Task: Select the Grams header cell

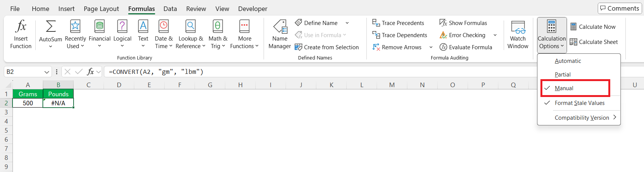Action: click(28, 94)
